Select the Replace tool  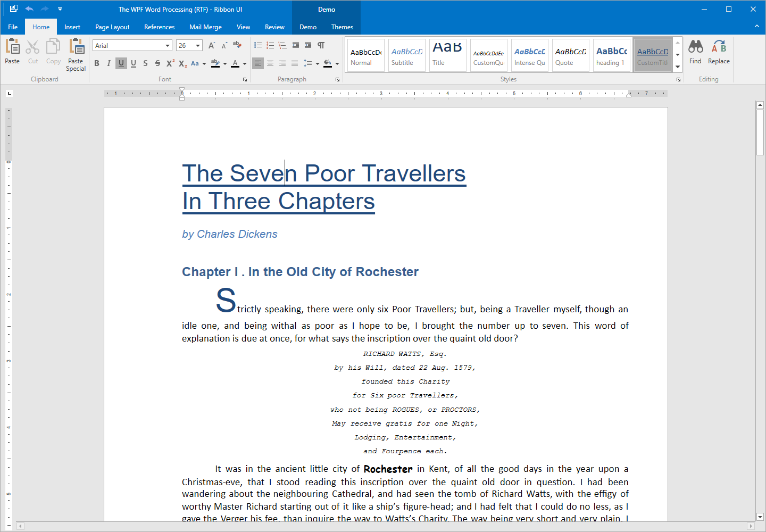coord(719,52)
